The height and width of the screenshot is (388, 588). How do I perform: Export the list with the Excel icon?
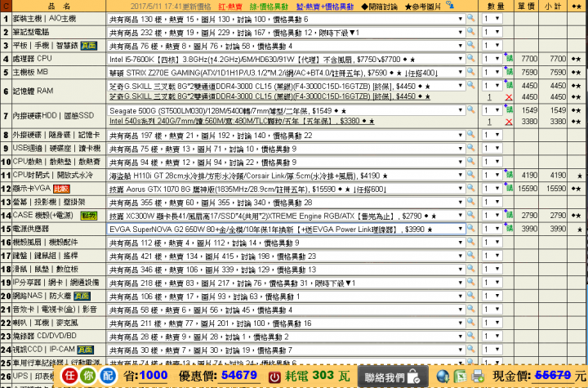461,377
